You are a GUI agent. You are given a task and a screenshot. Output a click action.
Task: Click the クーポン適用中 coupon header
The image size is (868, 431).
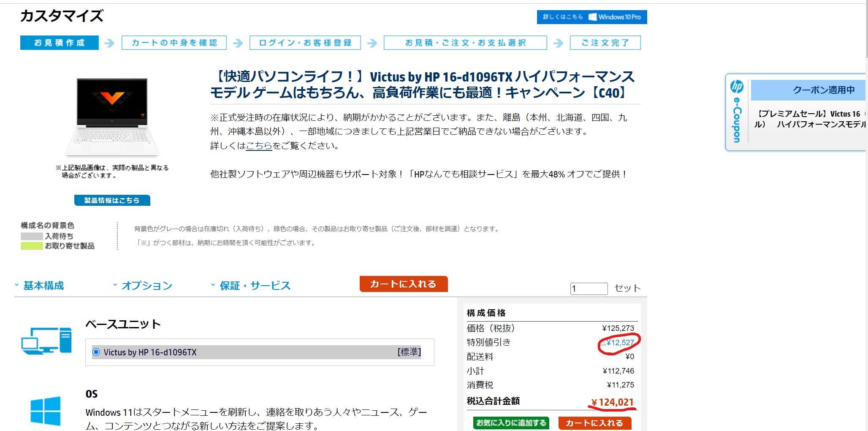point(808,90)
